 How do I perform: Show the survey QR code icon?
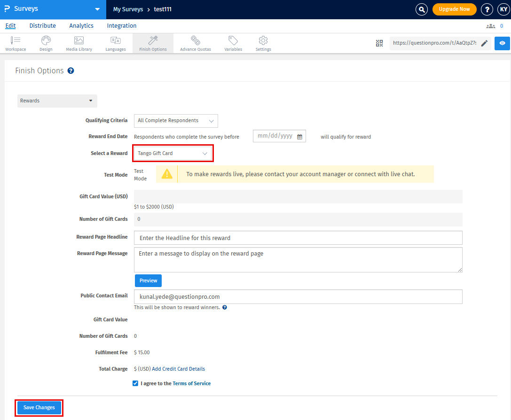pyautogui.click(x=379, y=43)
